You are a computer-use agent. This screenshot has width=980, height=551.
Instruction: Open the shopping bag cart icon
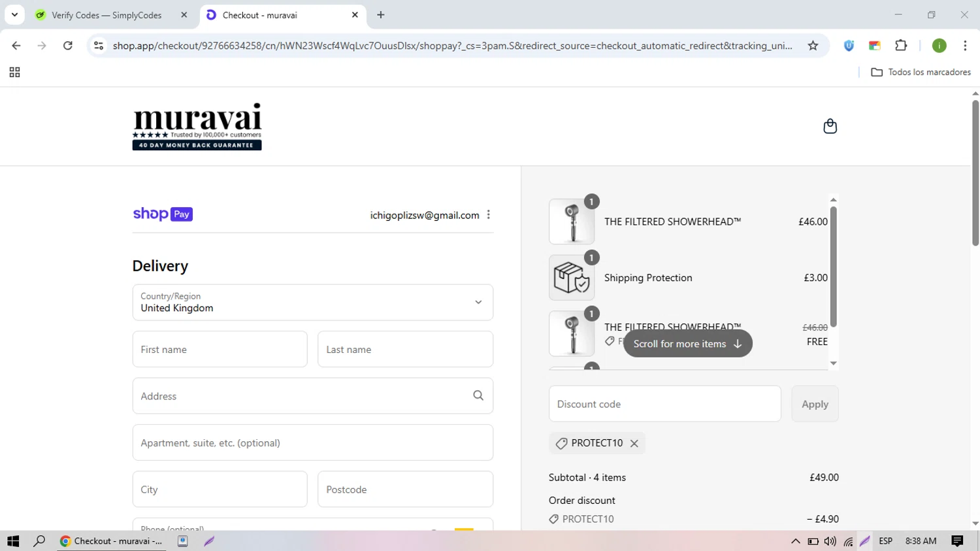coord(830,126)
